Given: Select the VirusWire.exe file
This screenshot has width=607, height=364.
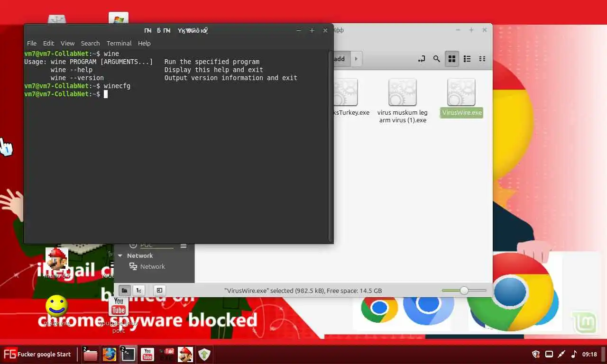Looking at the screenshot, I should [x=461, y=98].
